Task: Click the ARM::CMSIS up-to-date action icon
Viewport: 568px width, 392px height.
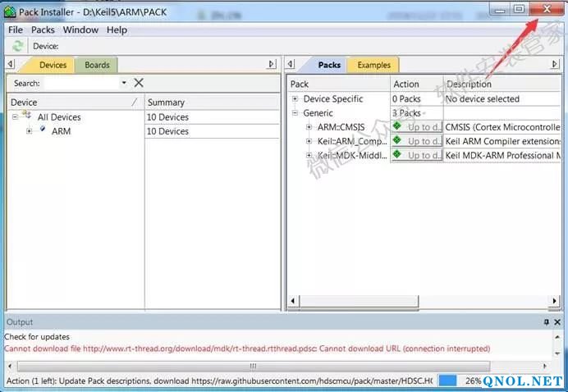Action: coord(398,126)
